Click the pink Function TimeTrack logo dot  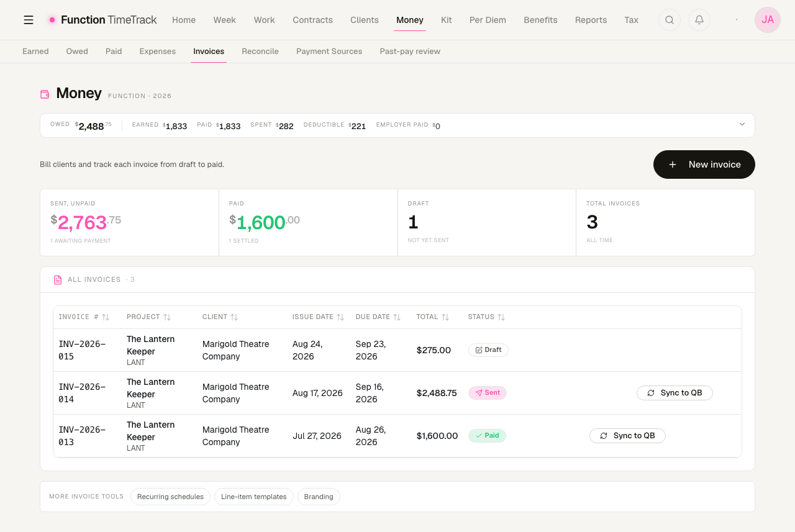(52, 20)
